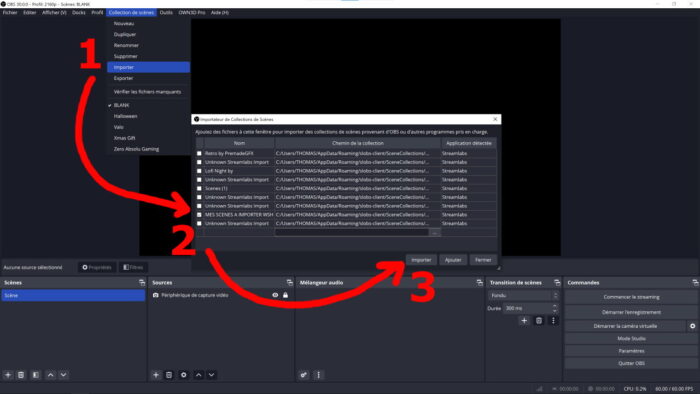The image size is (700, 394).
Task: Pop out the Commandes dock icon
Action: point(695,282)
